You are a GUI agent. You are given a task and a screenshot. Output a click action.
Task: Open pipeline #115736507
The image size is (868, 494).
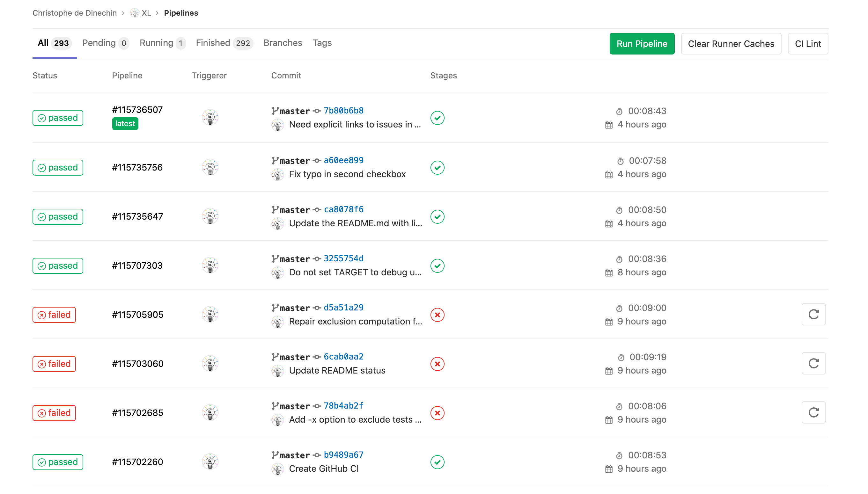tap(137, 110)
